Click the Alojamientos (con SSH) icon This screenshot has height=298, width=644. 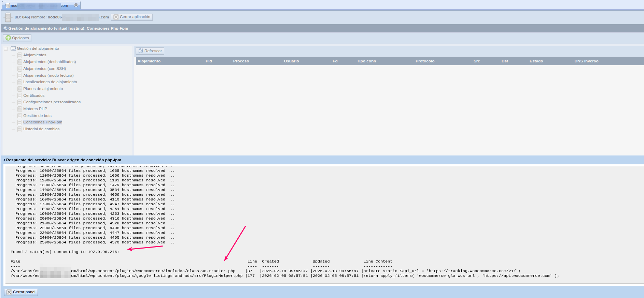(x=20, y=69)
